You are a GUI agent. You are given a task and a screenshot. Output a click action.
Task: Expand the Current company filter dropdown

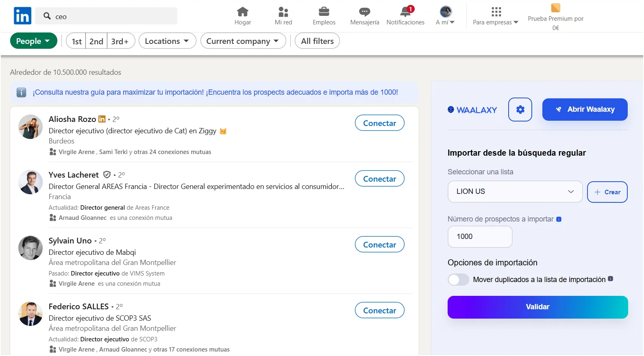pyautogui.click(x=243, y=41)
